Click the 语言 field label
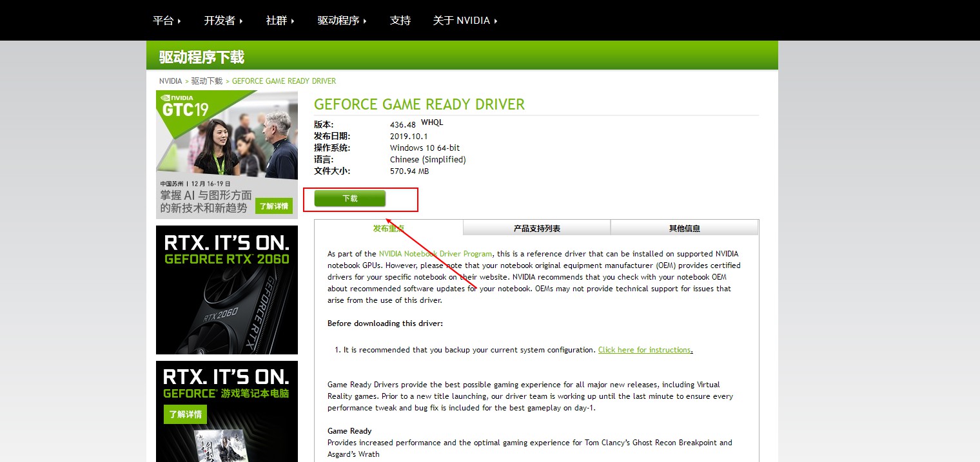The image size is (980, 462). tap(324, 160)
